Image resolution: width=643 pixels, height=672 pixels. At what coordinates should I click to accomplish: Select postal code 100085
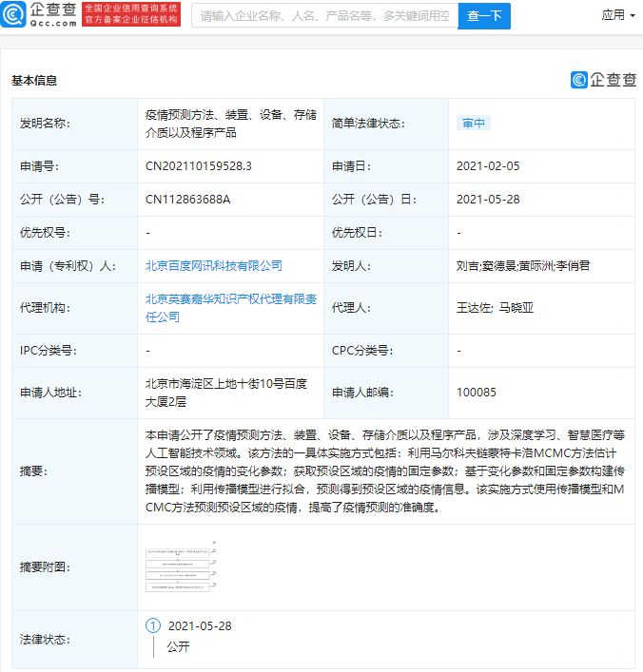click(477, 393)
